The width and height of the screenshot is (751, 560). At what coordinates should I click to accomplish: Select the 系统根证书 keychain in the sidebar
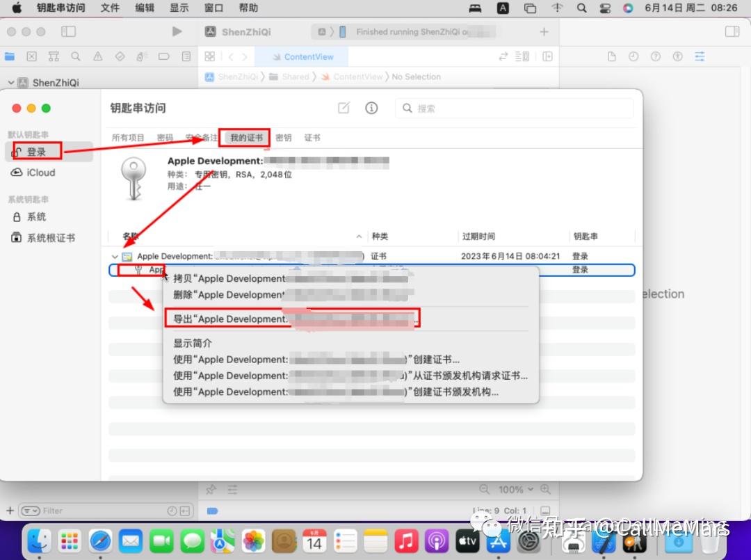(44, 238)
